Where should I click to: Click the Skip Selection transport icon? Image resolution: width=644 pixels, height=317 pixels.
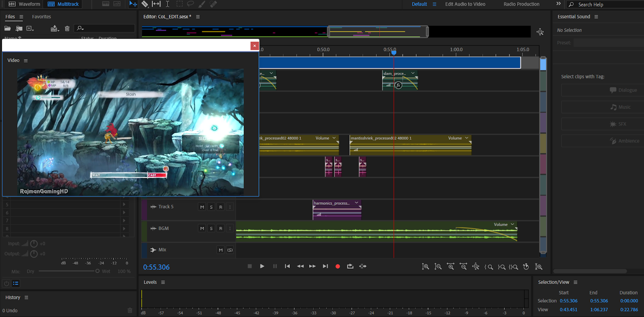click(363, 266)
